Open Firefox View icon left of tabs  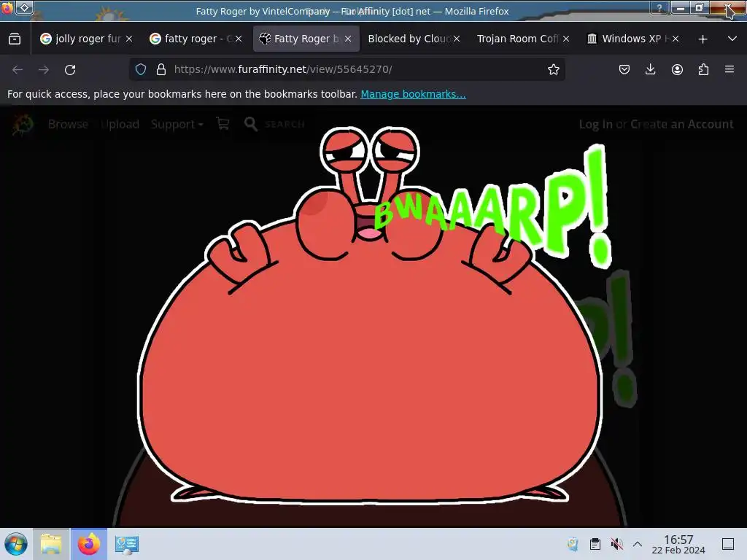15,39
